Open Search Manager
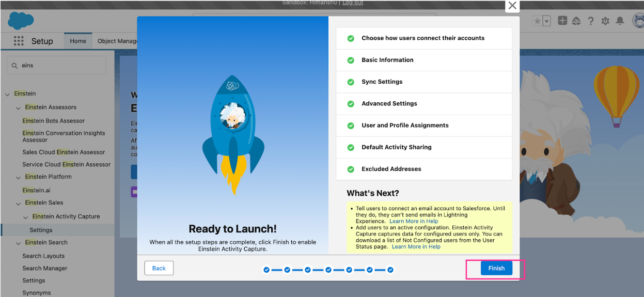Screen dimensions: 644x297 click(45, 268)
